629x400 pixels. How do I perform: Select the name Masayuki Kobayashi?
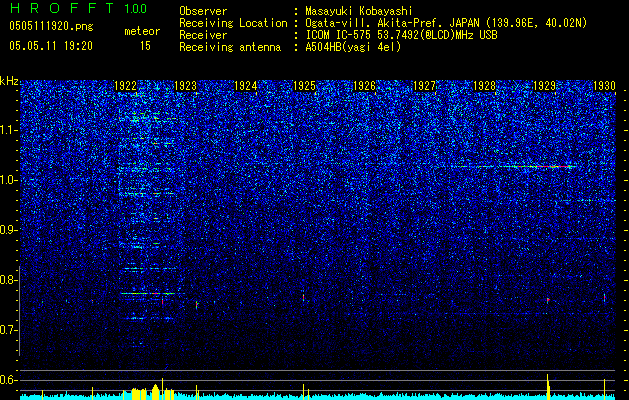point(359,11)
